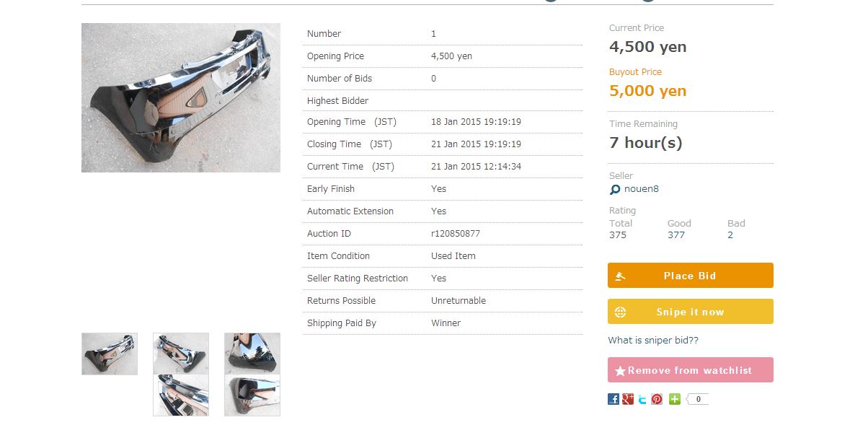Select the second thumbnail with two bumper photos
The width and height of the screenshot is (868, 438).
click(181, 375)
